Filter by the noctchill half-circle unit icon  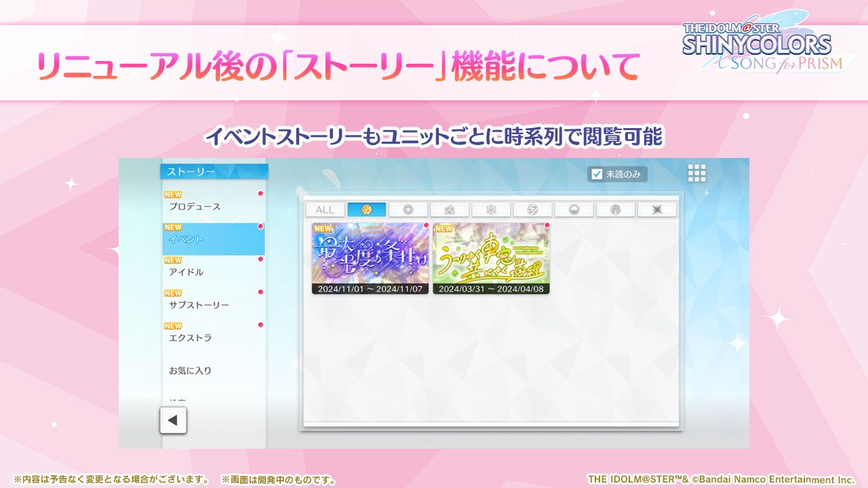(x=574, y=210)
